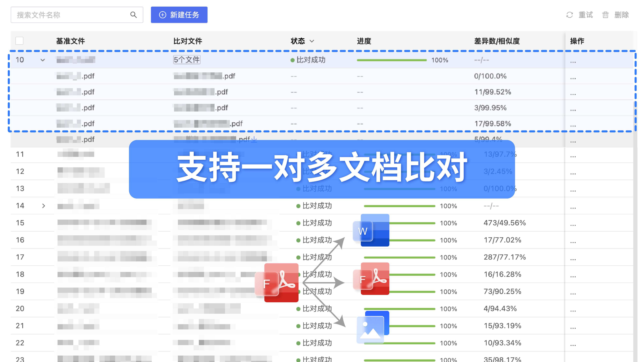Click the delete trash icon
Viewport: 644px width, 362px height.
point(605,15)
